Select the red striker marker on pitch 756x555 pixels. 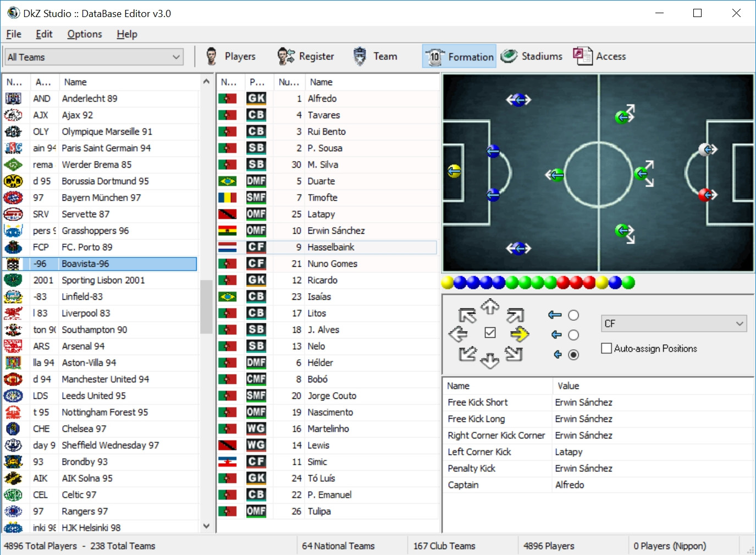click(705, 195)
